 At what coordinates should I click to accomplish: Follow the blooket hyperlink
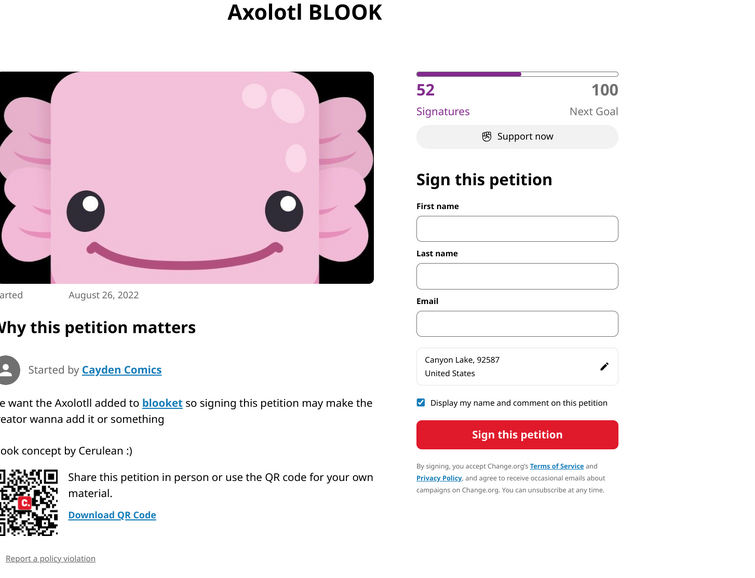(162, 403)
